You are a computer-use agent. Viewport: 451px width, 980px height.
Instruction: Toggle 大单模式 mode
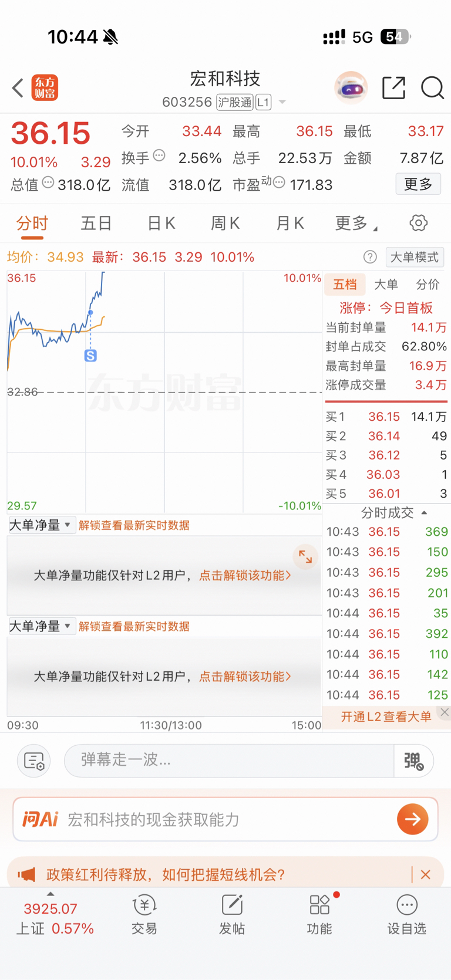[x=415, y=257]
